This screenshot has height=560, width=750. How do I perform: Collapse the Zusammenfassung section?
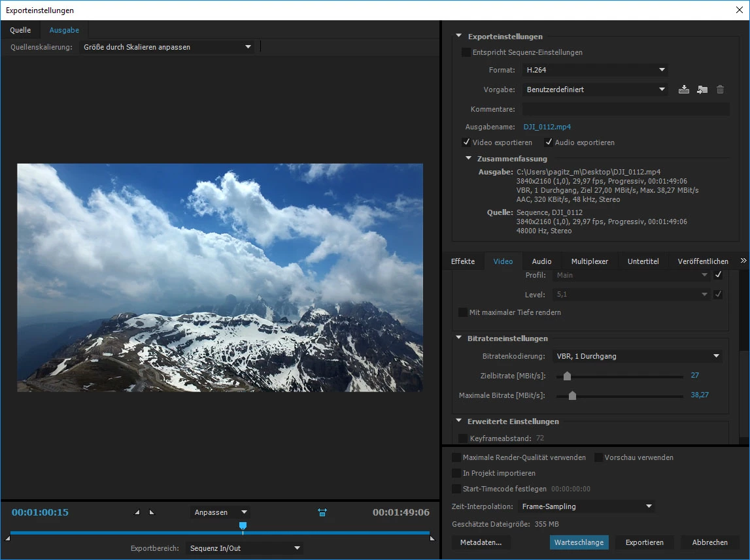tap(469, 158)
